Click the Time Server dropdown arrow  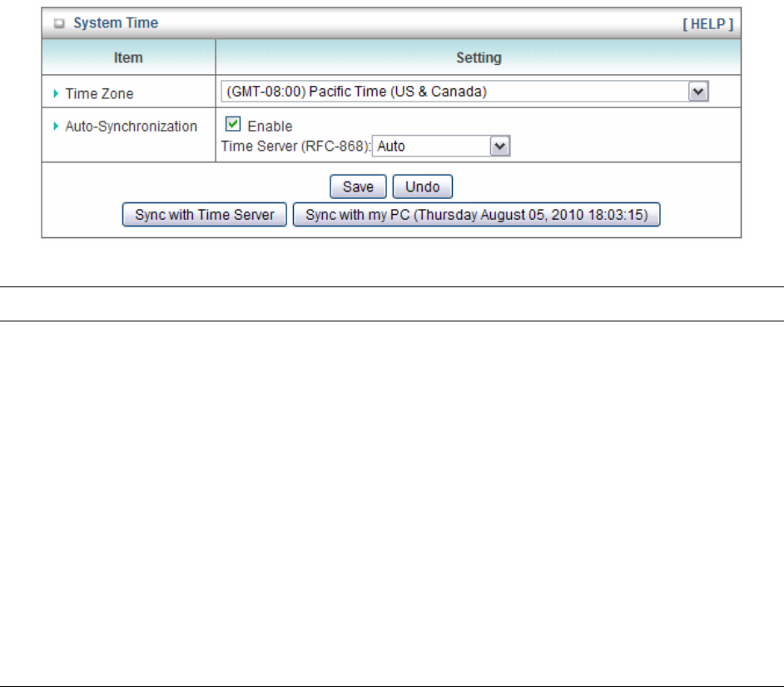(x=499, y=147)
